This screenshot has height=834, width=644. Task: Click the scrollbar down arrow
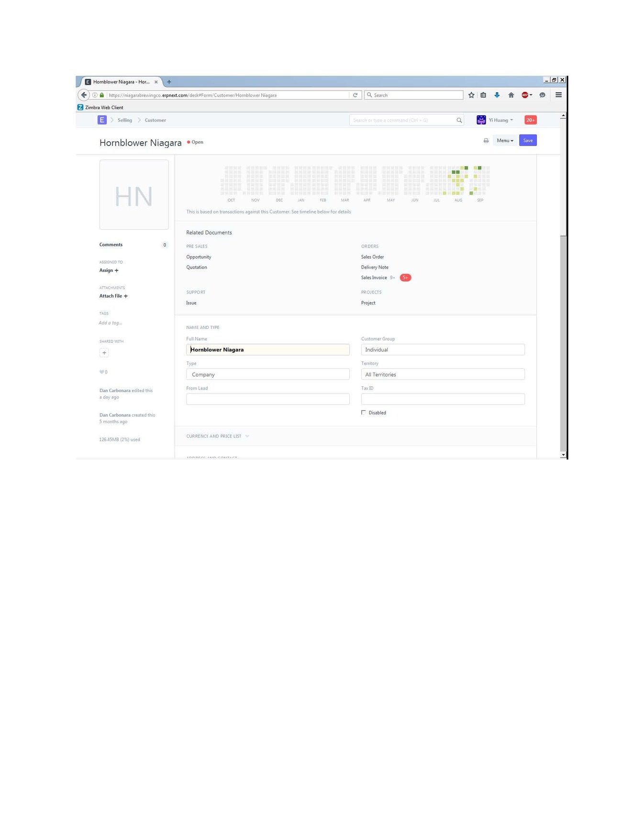click(563, 455)
